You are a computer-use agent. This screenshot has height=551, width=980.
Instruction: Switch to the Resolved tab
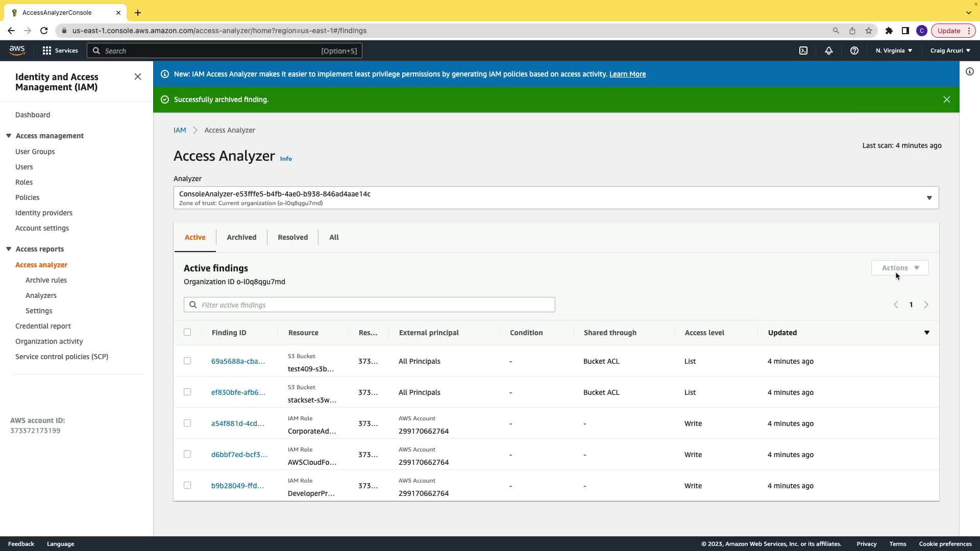click(x=292, y=237)
